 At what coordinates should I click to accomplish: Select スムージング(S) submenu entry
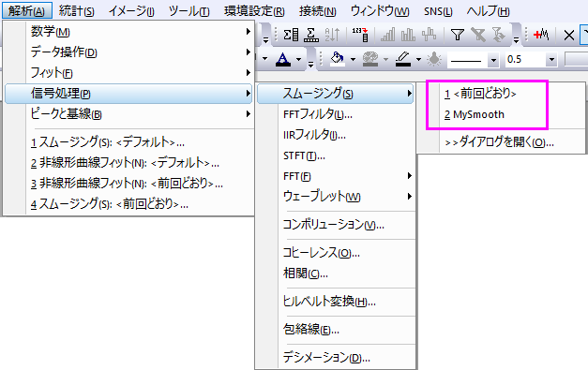coord(336,94)
